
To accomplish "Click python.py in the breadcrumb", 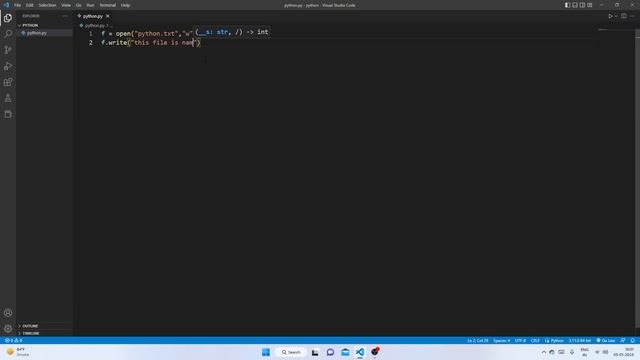I will point(94,25).
